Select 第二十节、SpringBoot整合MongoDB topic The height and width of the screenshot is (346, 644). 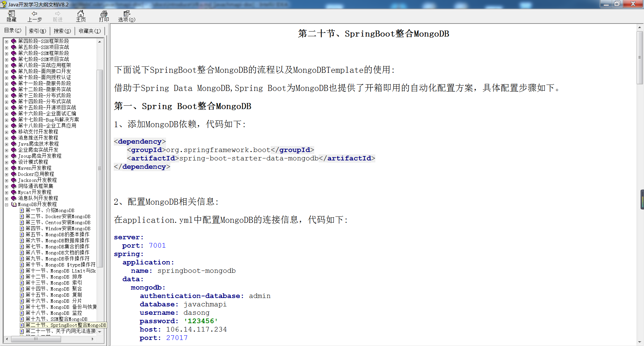click(x=66, y=325)
